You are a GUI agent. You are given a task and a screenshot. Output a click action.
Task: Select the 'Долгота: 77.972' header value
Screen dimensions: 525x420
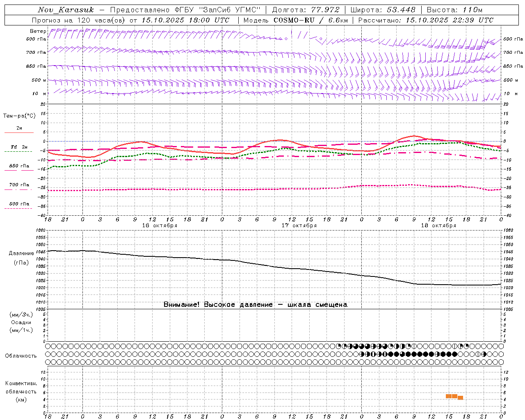(x=306, y=10)
